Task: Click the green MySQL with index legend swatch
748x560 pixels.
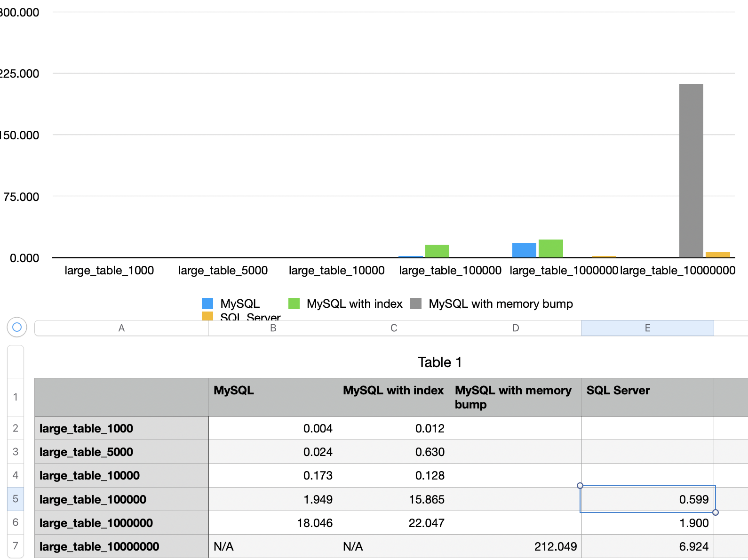Action: [x=294, y=304]
